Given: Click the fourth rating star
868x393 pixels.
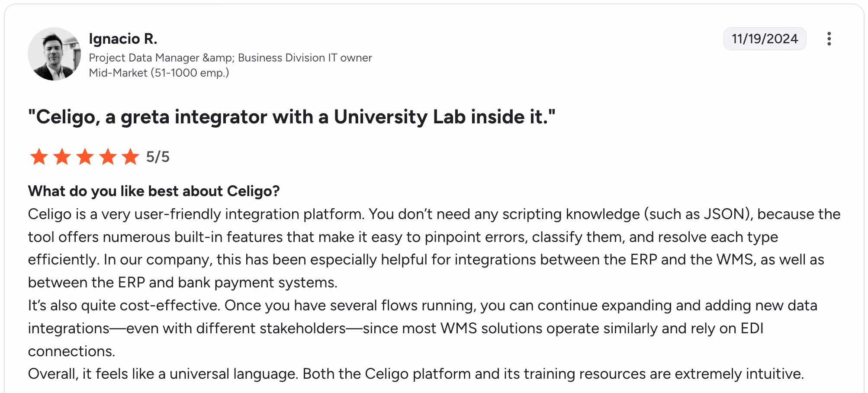Looking at the screenshot, I should click(108, 157).
